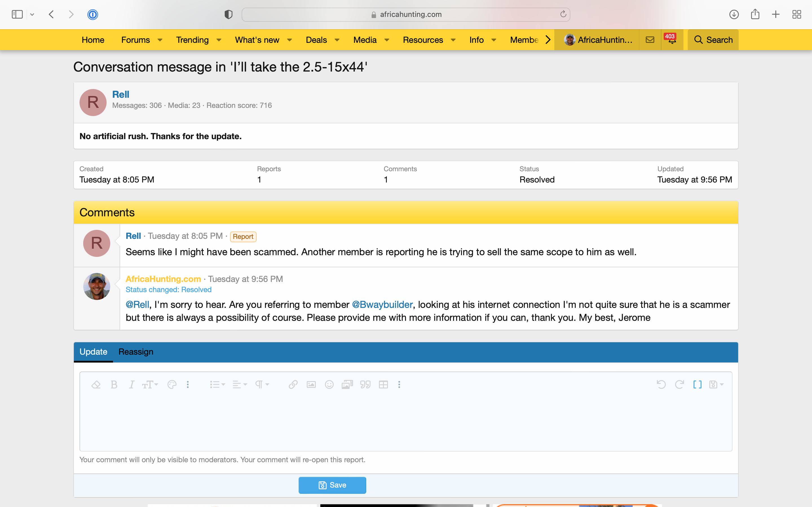
Task: Click the insert quote icon
Action: coord(365,384)
